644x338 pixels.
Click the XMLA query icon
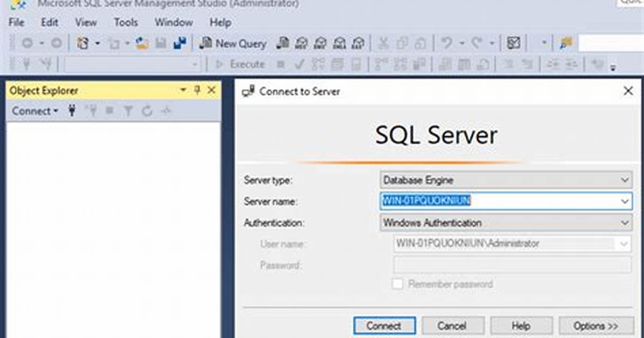[x=339, y=43]
